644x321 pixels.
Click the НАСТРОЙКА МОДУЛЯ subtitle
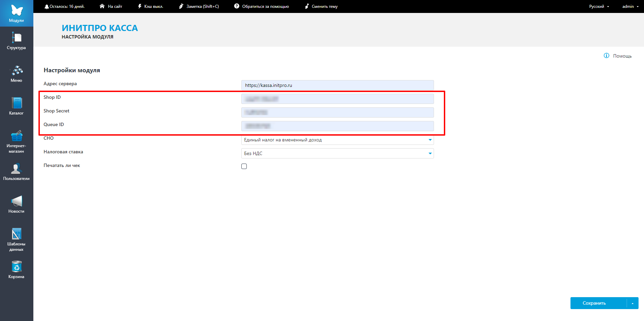[87, 37]
